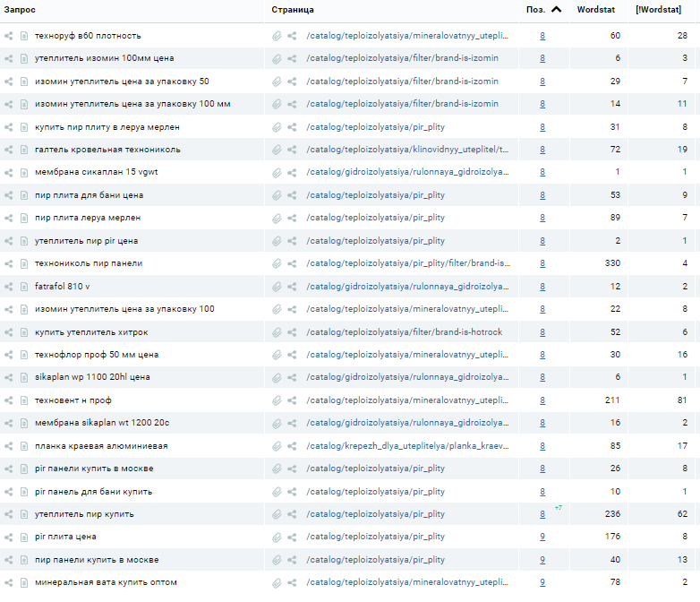
Task: Click the +7 position change for 'утеплитель пир купить'
Action: point(558,508)
